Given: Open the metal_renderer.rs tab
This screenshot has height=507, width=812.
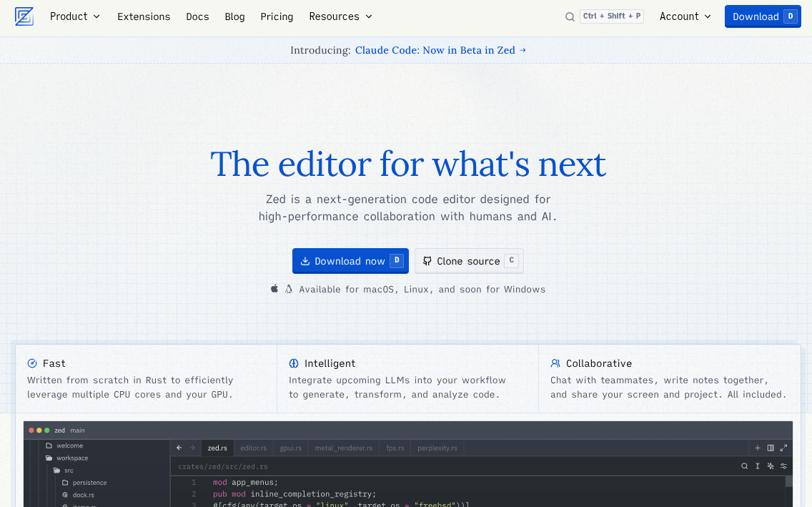Looking at the screenshot, I should coord(344,448).
